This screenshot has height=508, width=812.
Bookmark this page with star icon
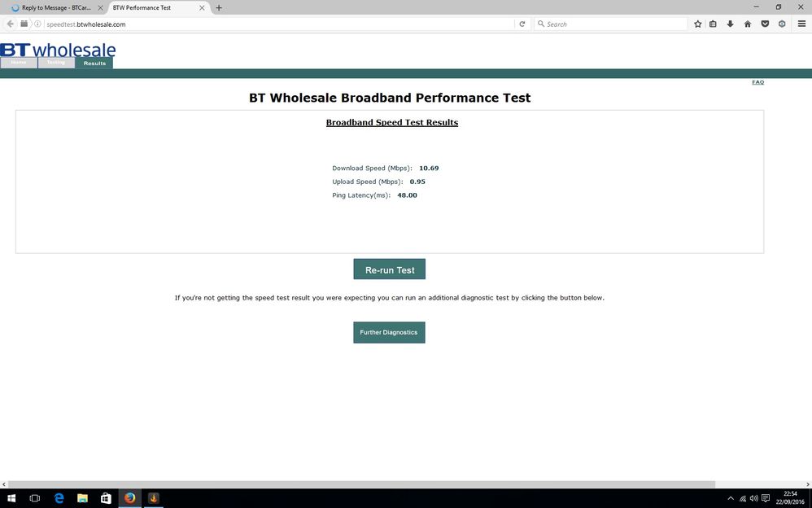click(697, 24)
